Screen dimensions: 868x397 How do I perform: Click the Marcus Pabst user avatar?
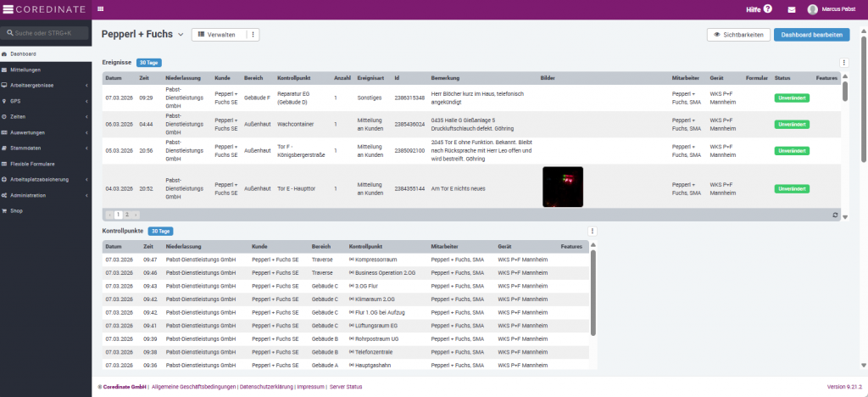coord(813,9)
